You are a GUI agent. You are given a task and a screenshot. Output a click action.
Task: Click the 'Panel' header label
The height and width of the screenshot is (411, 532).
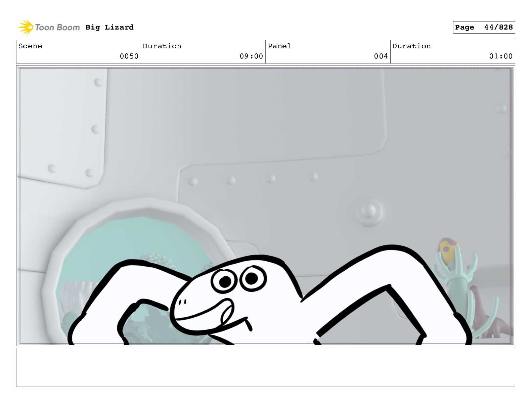point(279,46)
